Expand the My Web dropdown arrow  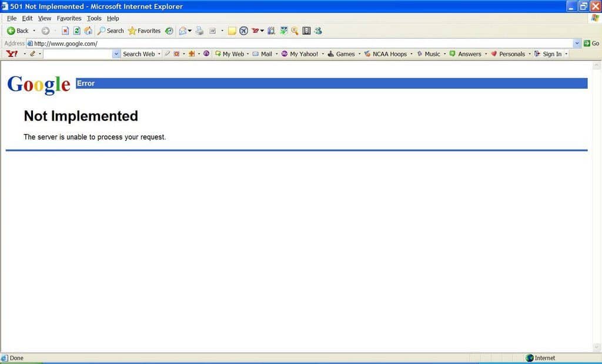[x=248, y=53]
